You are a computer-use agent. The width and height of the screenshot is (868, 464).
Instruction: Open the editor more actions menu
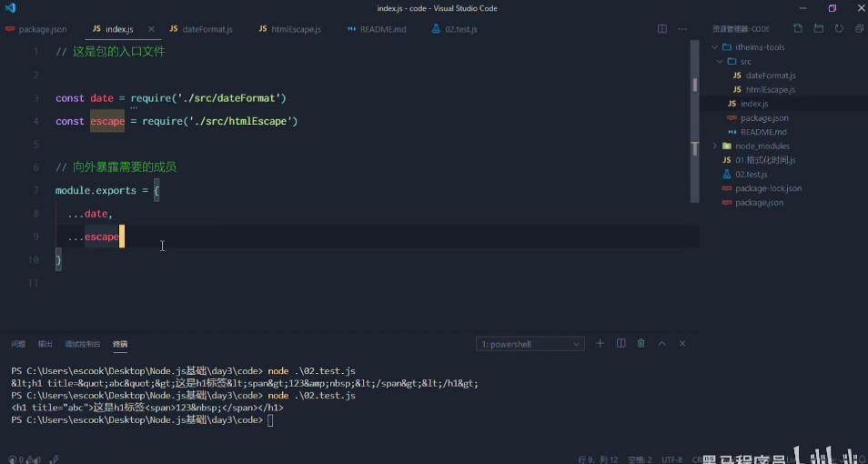(682, 29)
